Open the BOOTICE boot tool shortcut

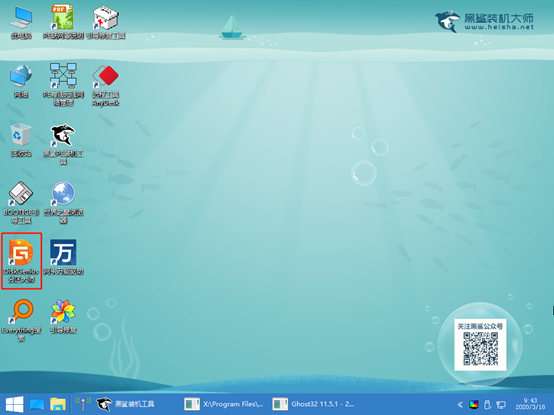(x=21, y=202)
